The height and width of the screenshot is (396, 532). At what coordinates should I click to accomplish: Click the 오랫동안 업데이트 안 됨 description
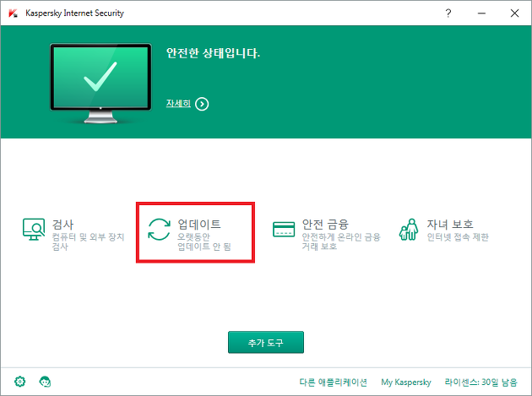tap(204, 241)
